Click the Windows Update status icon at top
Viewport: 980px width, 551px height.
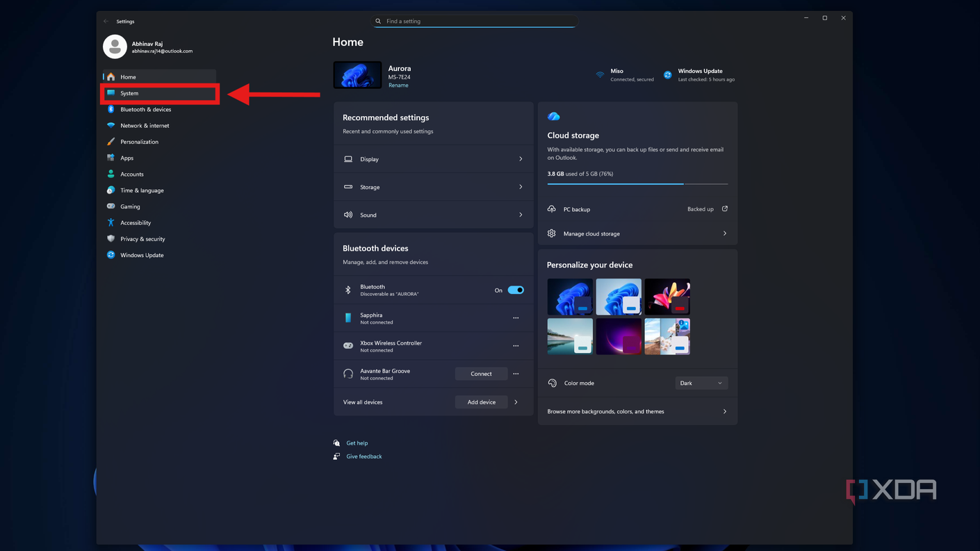coord(667,74)
